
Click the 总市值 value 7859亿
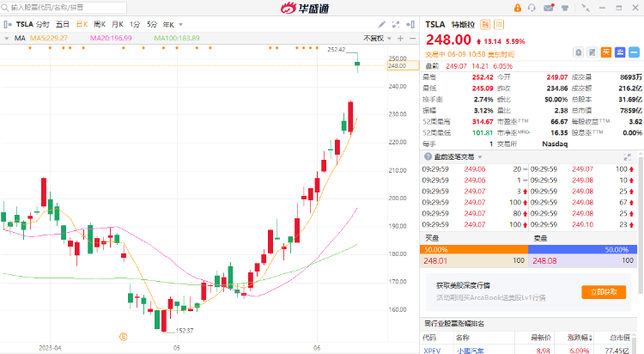click(631, 111)
